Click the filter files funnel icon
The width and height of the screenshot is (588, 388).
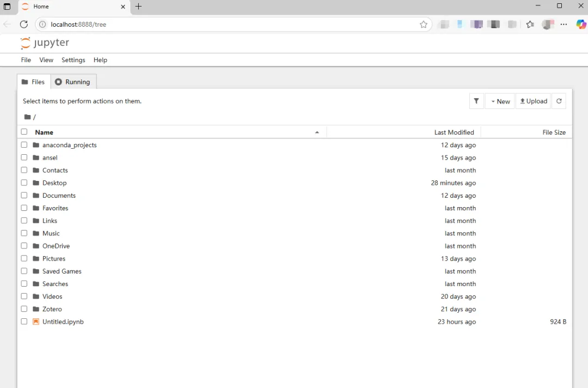[x=476, y=101]
